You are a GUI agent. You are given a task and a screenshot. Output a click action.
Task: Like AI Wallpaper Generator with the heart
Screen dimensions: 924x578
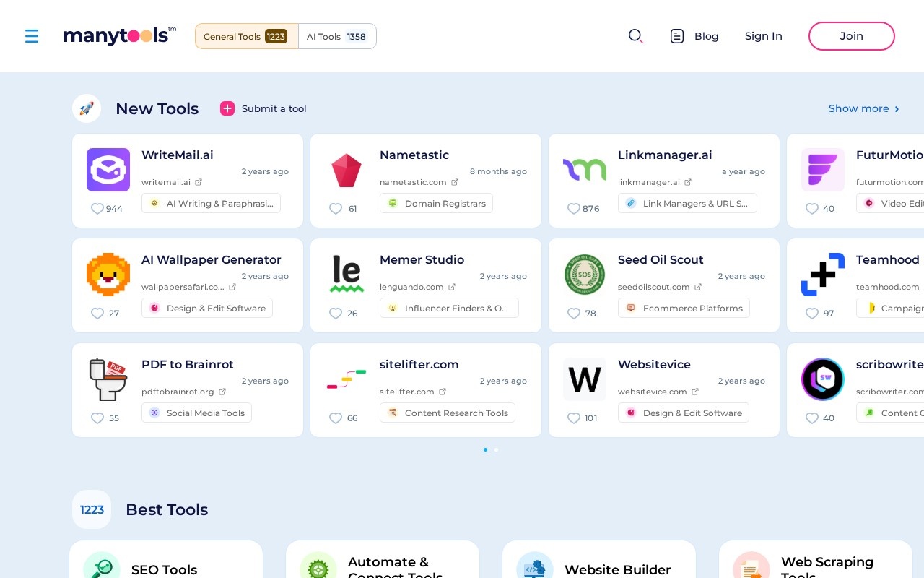[x=97, y=314]
